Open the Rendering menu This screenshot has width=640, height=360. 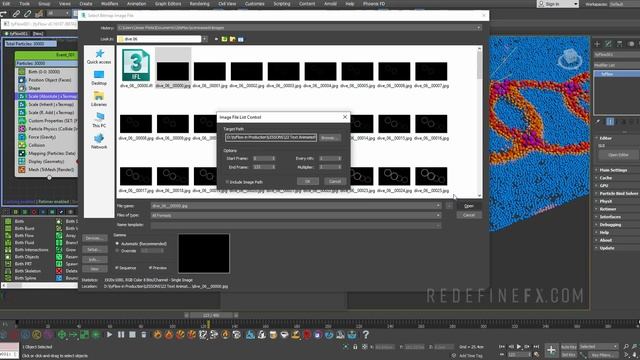tap(200, 4)
